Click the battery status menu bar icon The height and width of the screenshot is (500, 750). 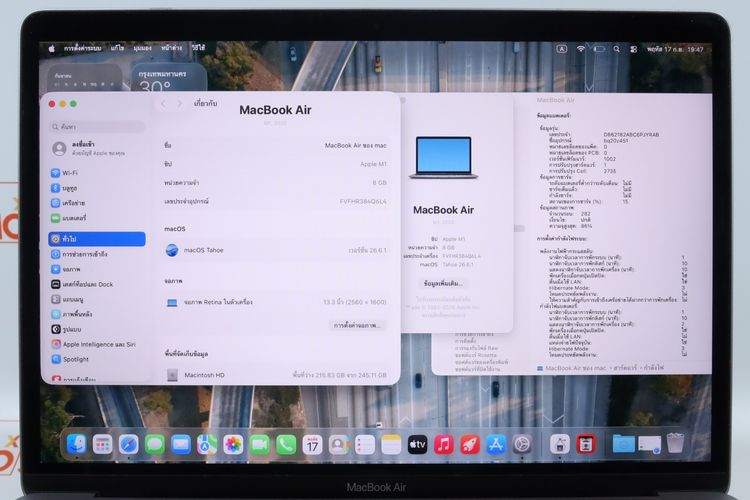(x=599, y=49)
